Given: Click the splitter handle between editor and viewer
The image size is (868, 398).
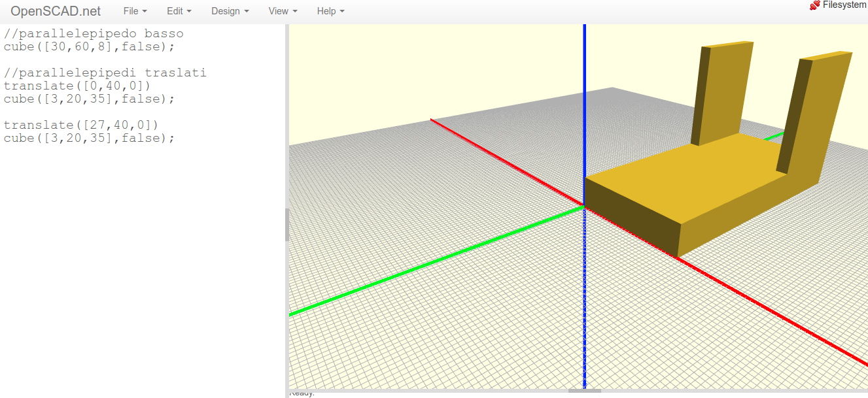Looking at the screenshot, I should pos(286,225).
